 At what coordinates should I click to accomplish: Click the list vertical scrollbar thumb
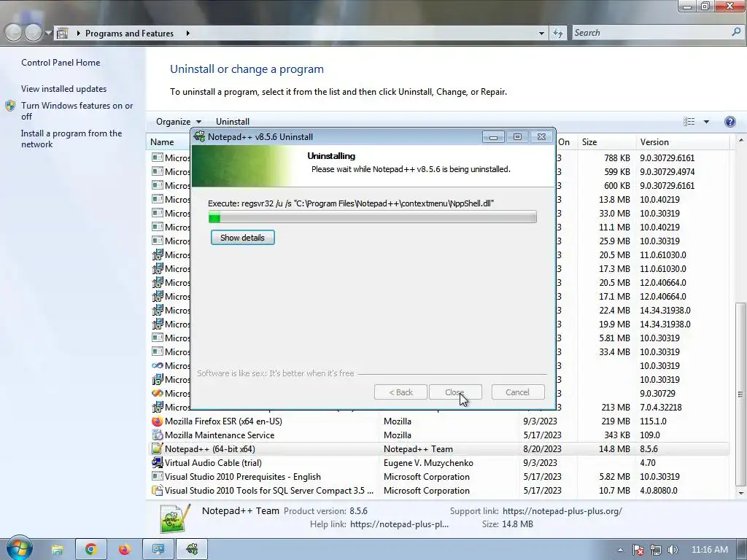point(740,394)
